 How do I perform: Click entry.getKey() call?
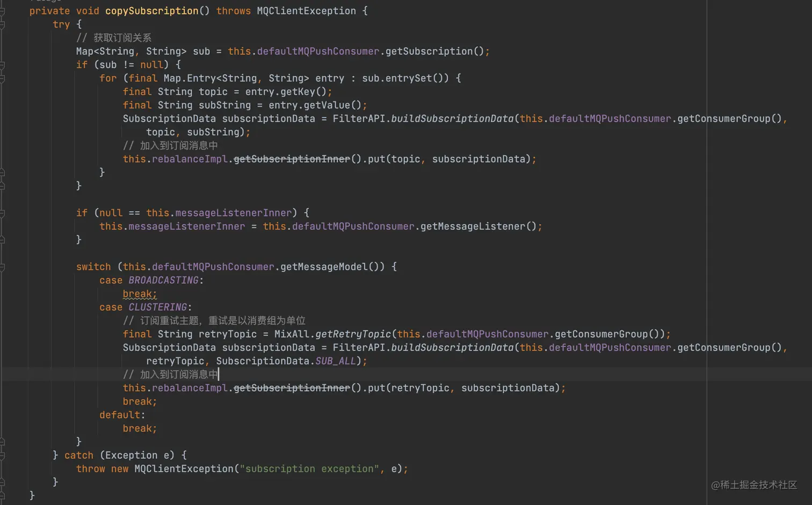(286, 92)
